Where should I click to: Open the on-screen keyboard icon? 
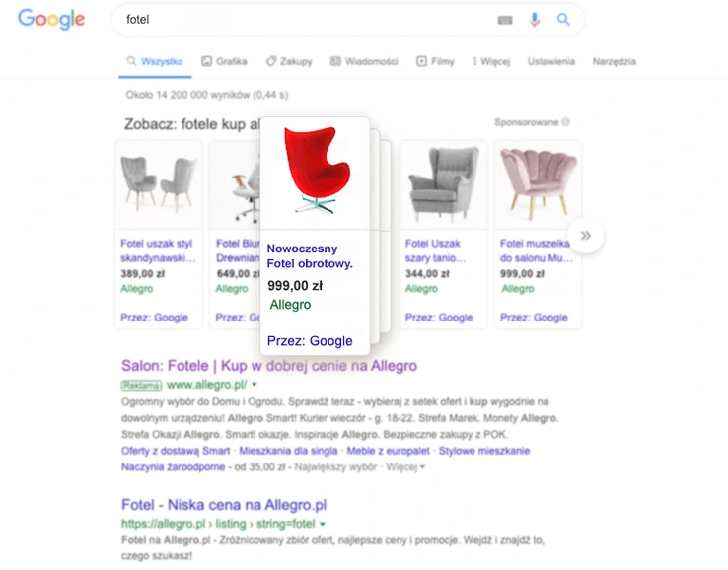point(506,20)
